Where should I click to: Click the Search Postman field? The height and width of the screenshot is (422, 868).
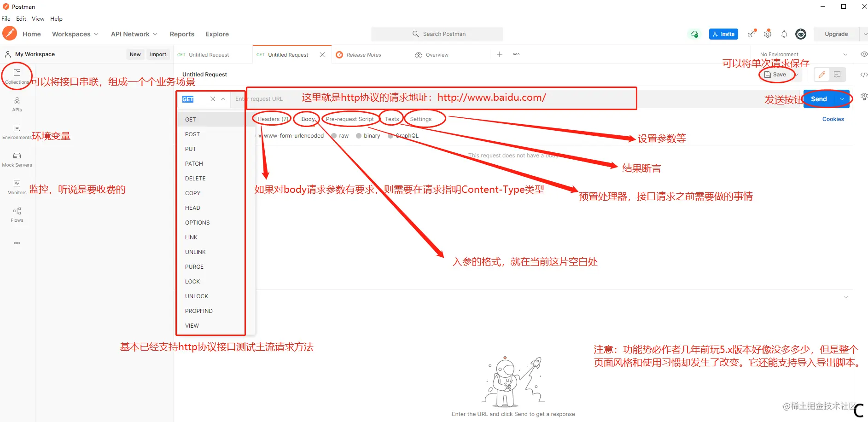pos(437,34)
